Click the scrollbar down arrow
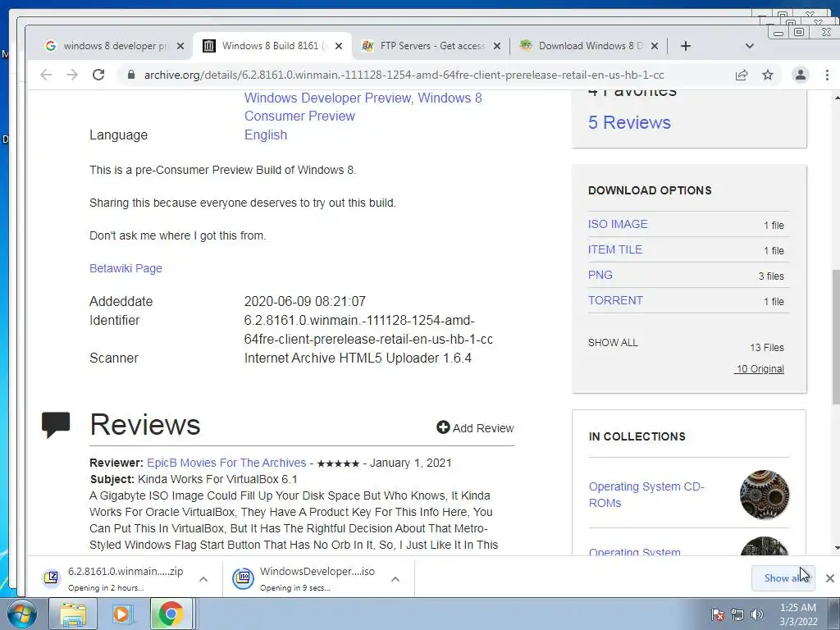This screenshot has height=630, width=840. [x=836, y=548]
